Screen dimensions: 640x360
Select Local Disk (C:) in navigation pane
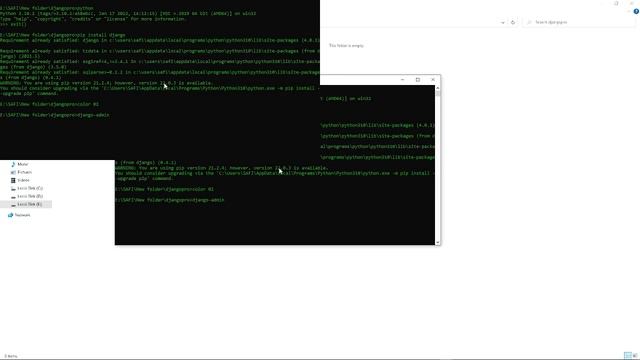pyautogui.click(x=30, y=188)
